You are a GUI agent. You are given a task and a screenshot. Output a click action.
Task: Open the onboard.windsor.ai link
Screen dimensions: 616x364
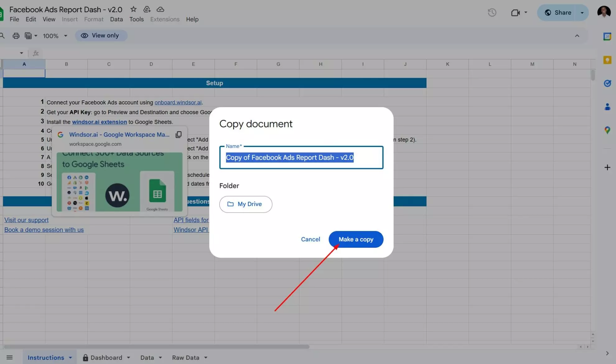pyautogui.click(x=178, y=103)
